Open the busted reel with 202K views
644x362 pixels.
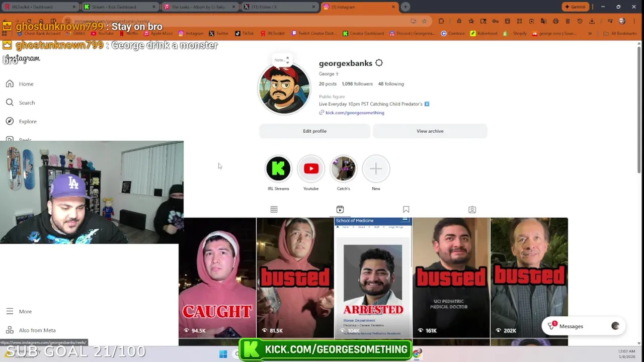point(529,278)
